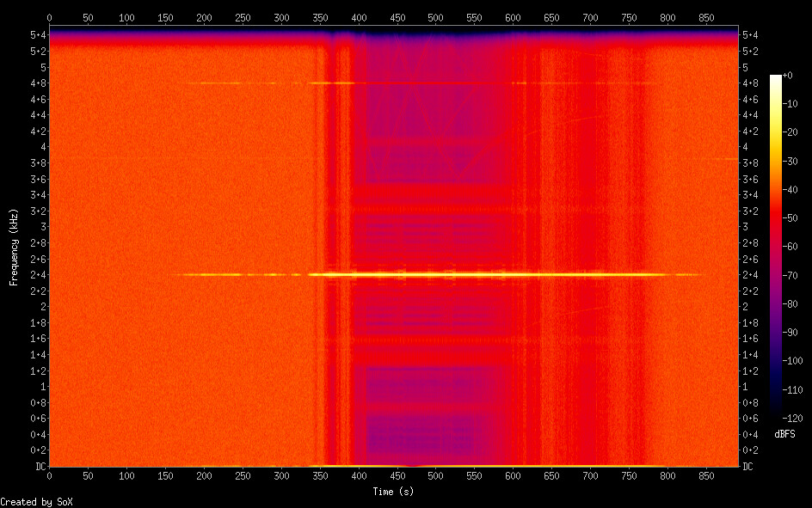Click the 'Time (s)' axis label
Screen dimensions: 812x508
coord(395,492)
